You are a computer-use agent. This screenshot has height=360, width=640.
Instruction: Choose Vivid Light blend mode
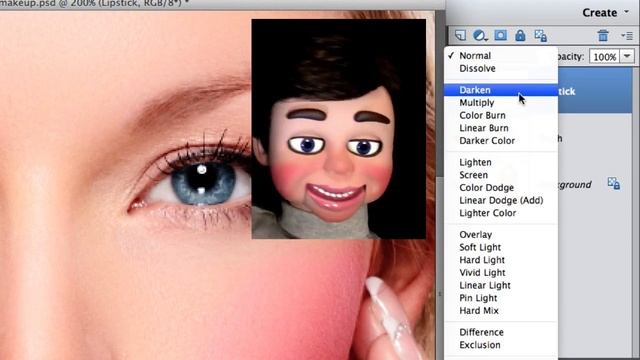(501, 272)
